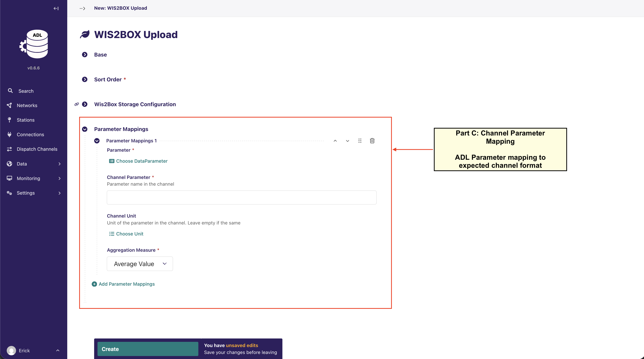The width and height of the screenshot is (644, 359).
Task: Expand the Data submenu chevron
Action: (x=60, y=164)
